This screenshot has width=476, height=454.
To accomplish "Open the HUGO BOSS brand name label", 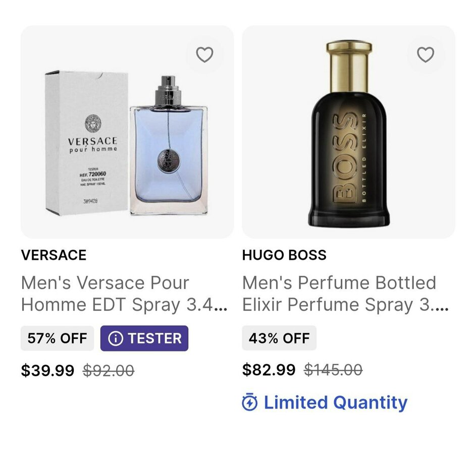I will (284, 255).
